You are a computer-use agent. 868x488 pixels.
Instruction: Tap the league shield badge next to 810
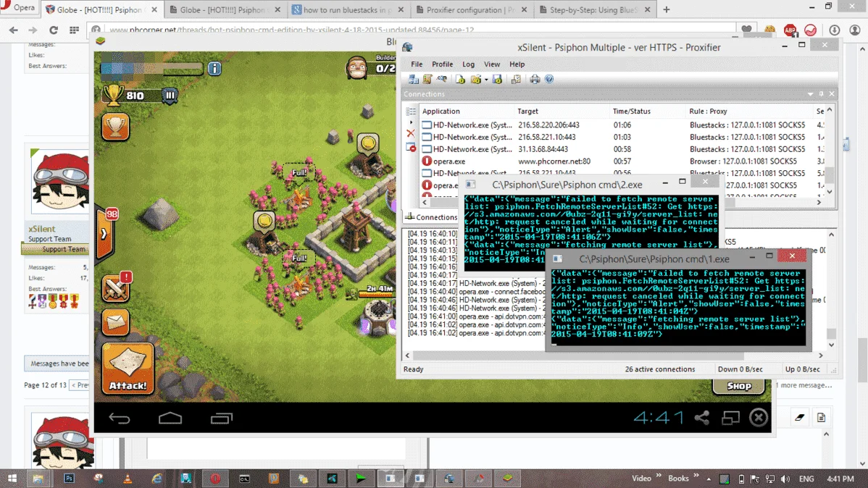(x=170, y=95)
